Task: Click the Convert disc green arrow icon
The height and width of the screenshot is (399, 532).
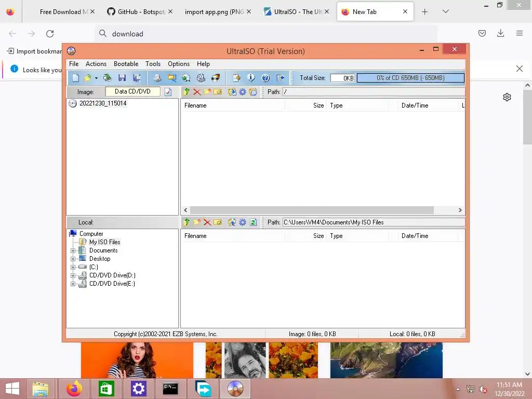Action: [187, 78]
